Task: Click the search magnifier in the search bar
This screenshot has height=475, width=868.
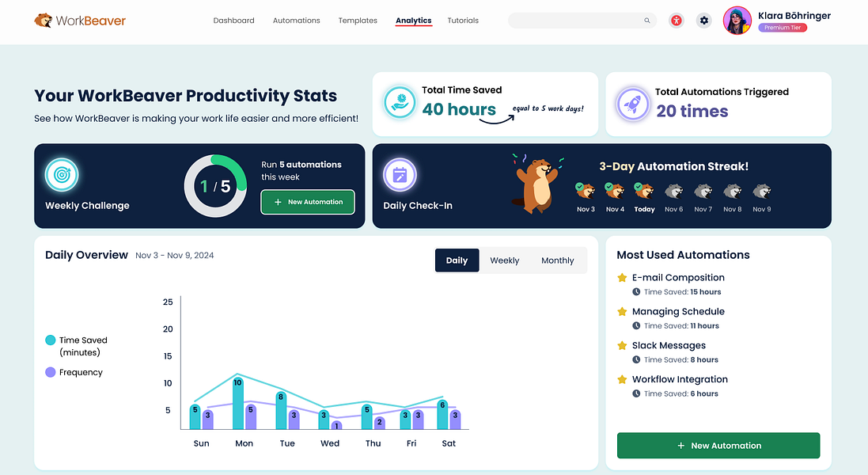Action: [646, 21]
